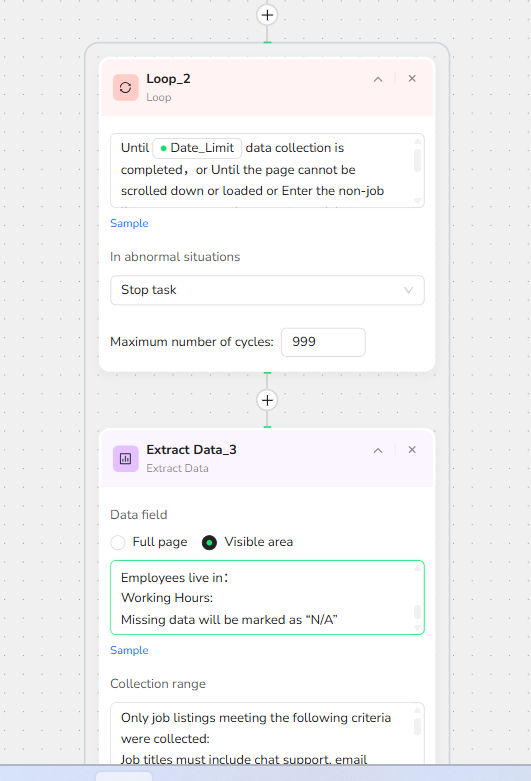The width and height of the screenshot is (531, 781).
Task: Open the Sample link under Data field
Action: [129, 651]
